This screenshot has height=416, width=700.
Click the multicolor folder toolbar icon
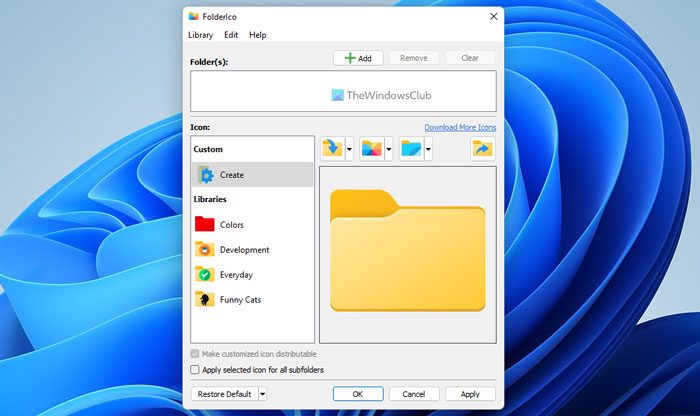click(x=371, y=148)
